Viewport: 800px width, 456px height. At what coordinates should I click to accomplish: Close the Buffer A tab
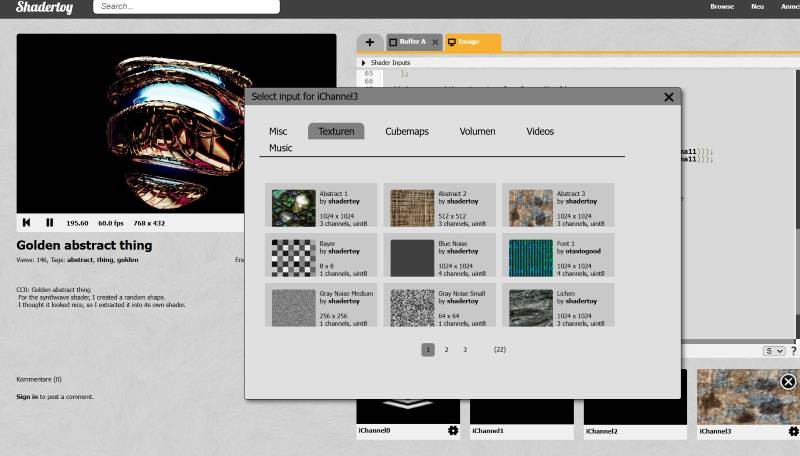pos(435,43)
